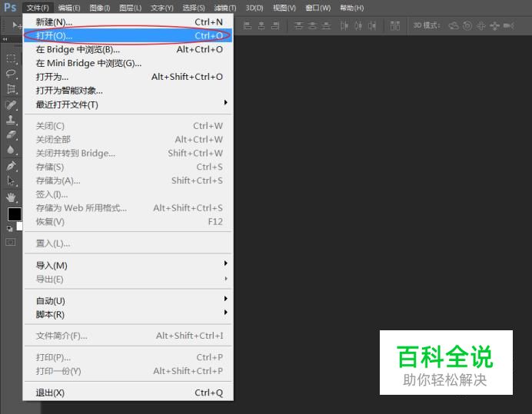This screenshot has width=532, height=414.
Task: Select the Lasso tool
Action: point(11,74)
